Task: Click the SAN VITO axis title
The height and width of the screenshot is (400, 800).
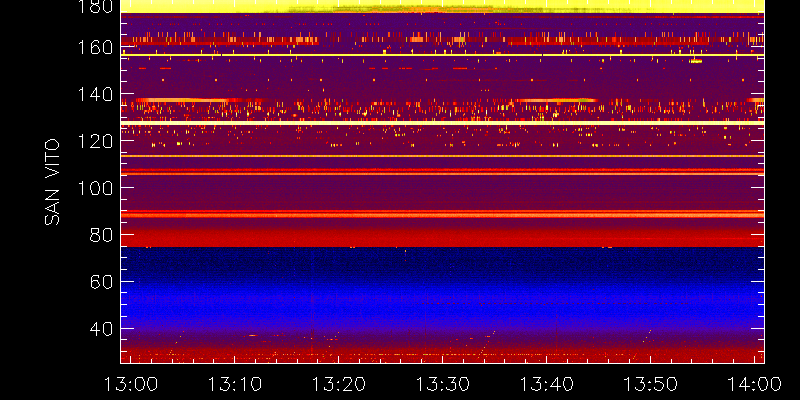Action: click(52, 182)
